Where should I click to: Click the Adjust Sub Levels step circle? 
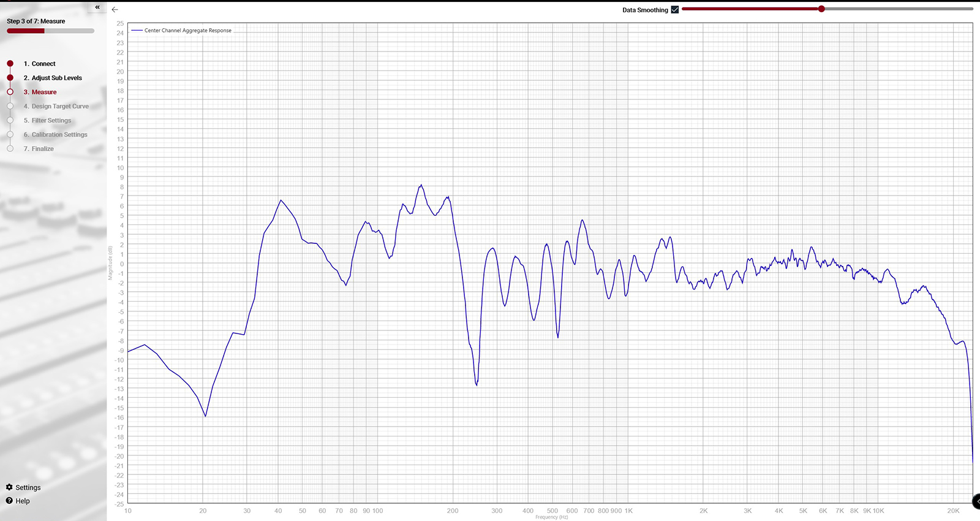click(x=10, y=78)
